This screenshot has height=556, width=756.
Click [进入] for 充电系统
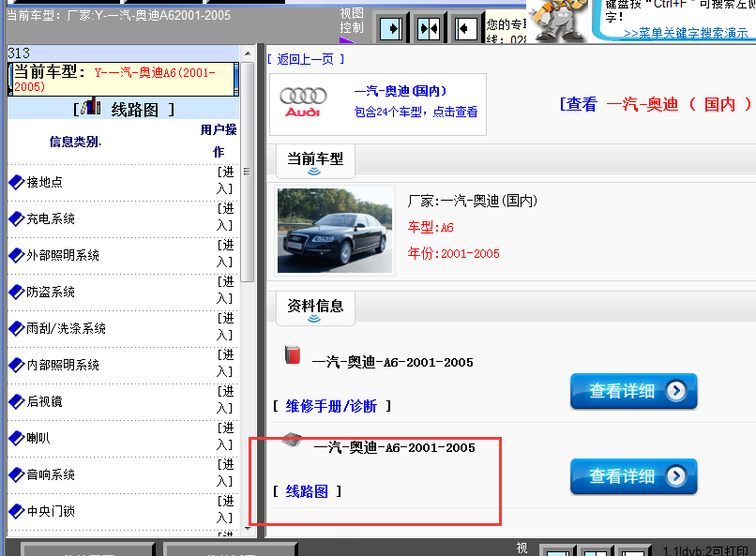pos(225,217)
